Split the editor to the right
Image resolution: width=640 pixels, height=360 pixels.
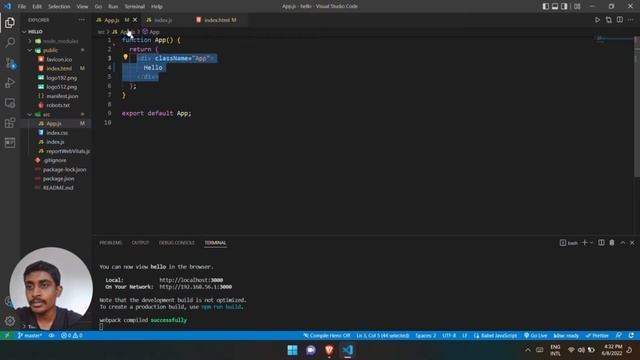(x=620, y=20)
